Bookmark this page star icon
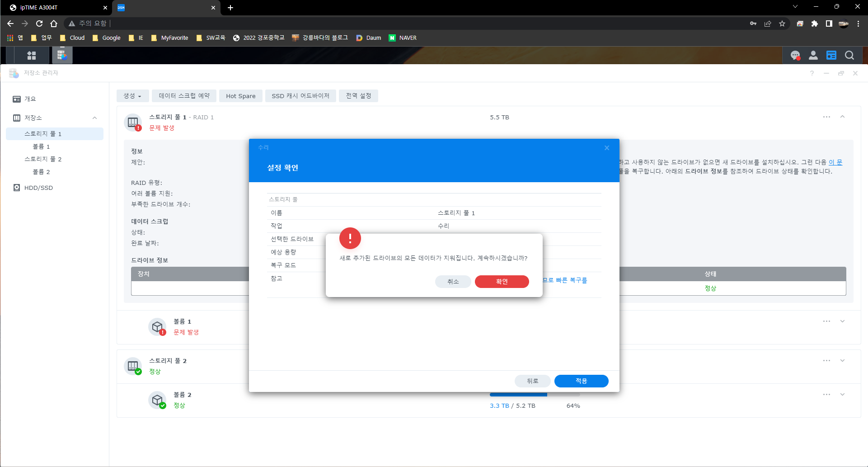Image resolution: width=868 pixels, height=467 pixels. tap(782, 24)
